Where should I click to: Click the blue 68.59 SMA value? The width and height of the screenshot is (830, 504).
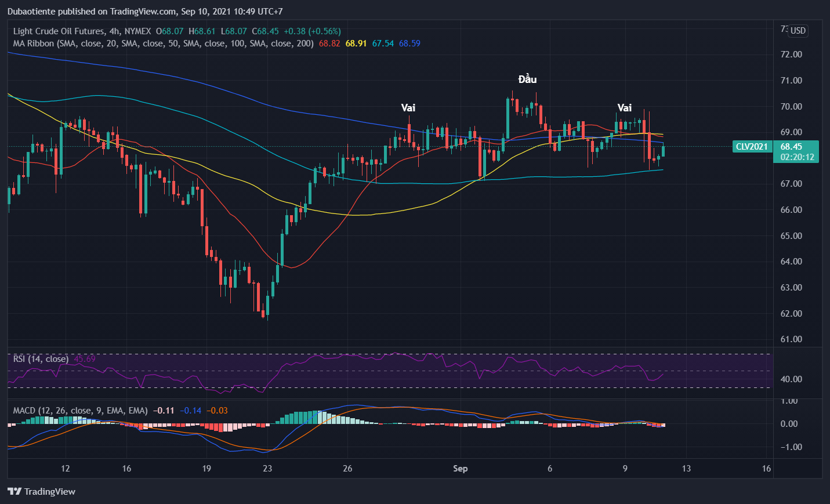click(409, 43)
